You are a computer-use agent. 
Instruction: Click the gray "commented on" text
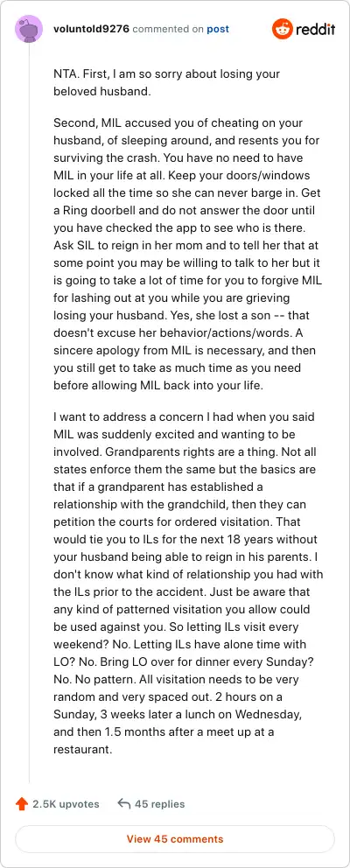coord(168,29)
